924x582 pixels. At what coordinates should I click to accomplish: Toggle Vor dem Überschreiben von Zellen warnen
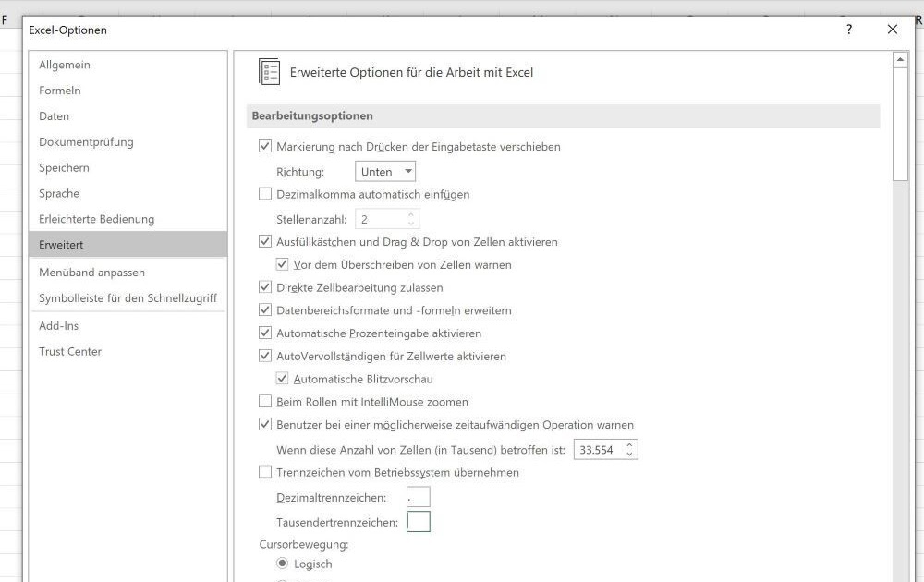pyautogui.click(x=282, y=264)
